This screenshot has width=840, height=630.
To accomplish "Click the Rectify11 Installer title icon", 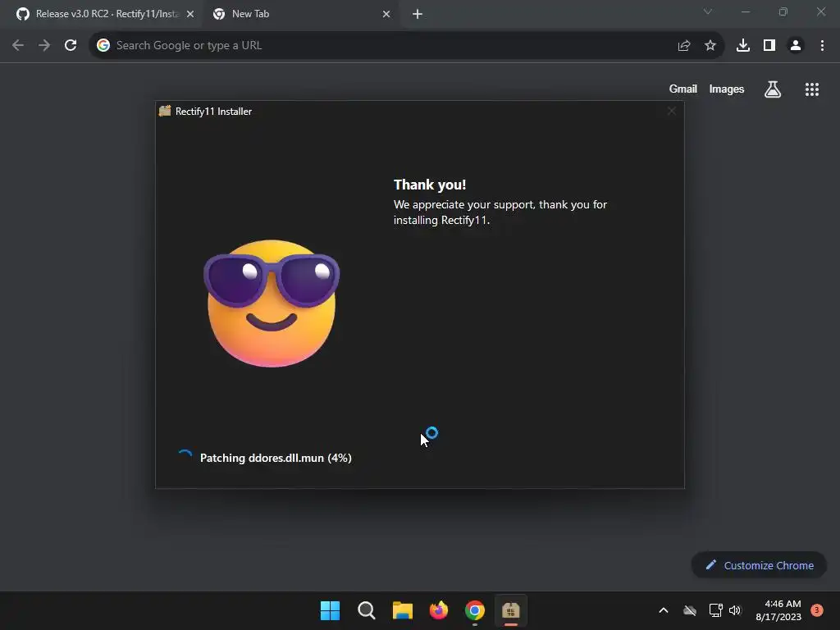I will click(x=165, y=111).
